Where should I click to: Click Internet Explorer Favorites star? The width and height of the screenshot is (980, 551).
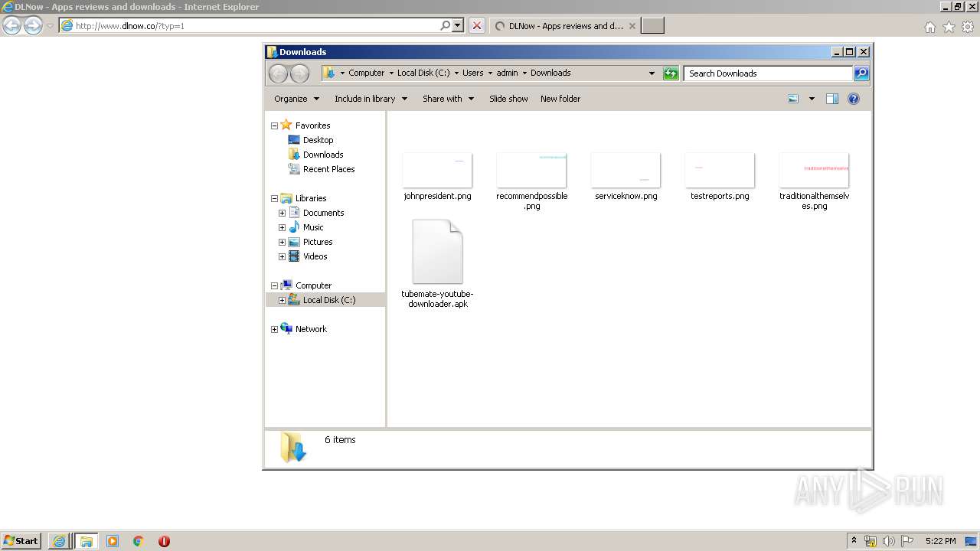click(949, 27)
